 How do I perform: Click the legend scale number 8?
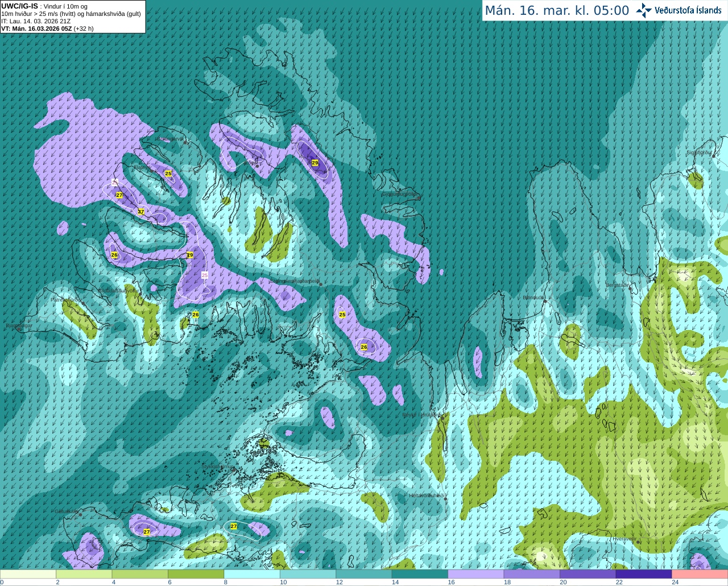click(x=226, y=582)
